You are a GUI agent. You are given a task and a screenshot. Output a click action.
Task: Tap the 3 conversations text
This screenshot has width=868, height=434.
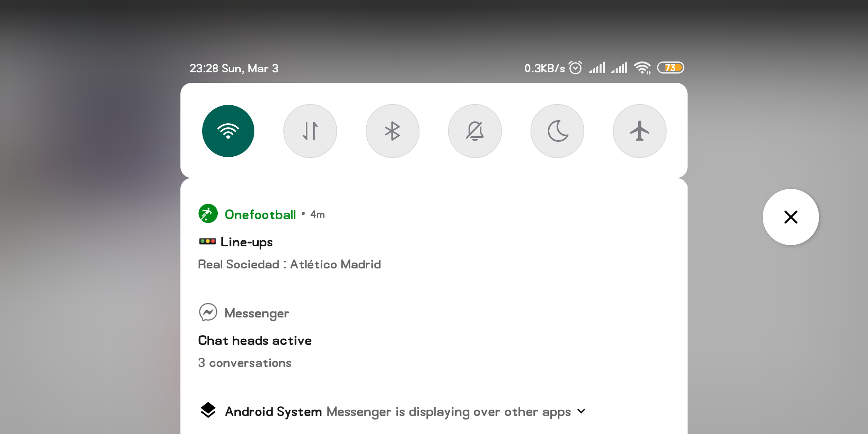(x=245, y=363)
